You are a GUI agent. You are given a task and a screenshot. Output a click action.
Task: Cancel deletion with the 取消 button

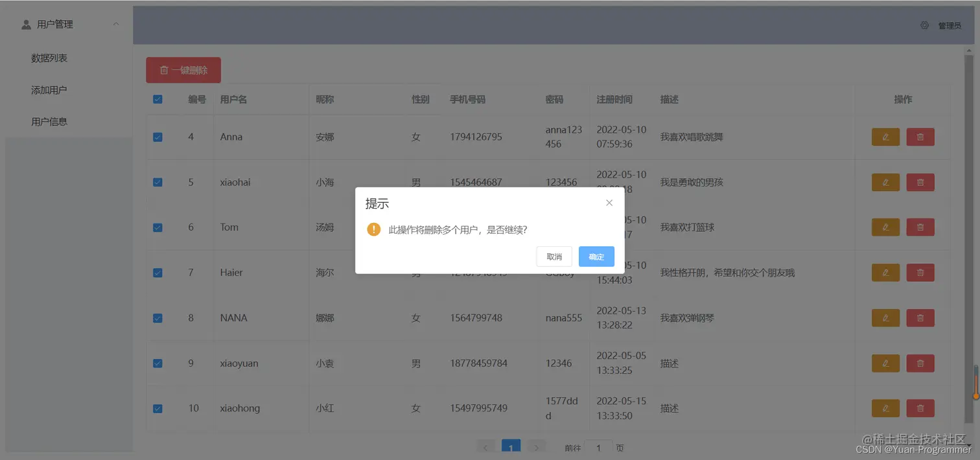click(554, 256)
